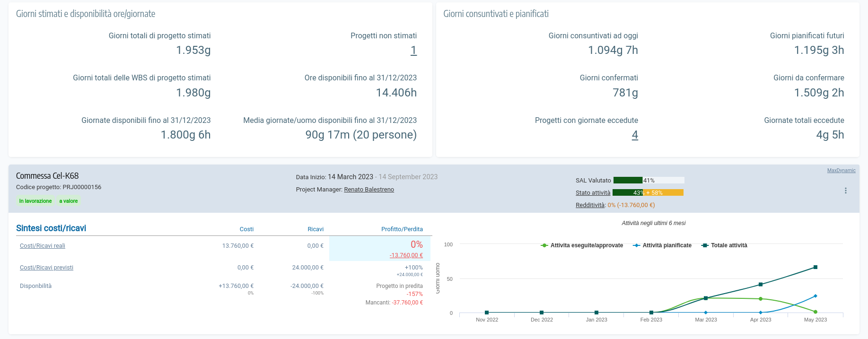Click Totale attività data point for May 2023
The image size is (868, 339).
[x=815, y=267]
